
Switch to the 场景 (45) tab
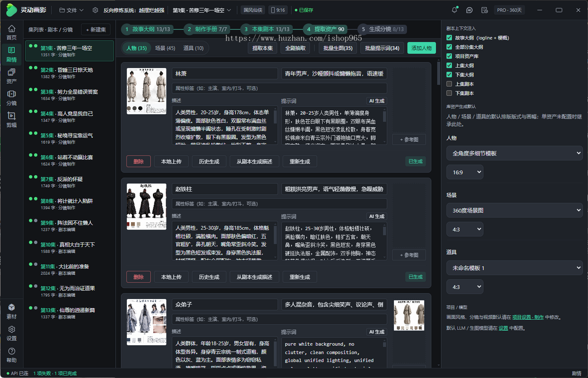165,48
